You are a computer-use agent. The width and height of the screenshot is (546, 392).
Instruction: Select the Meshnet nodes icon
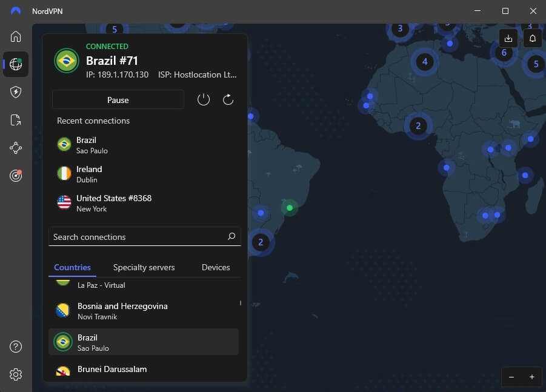click(x=16, y=147)
